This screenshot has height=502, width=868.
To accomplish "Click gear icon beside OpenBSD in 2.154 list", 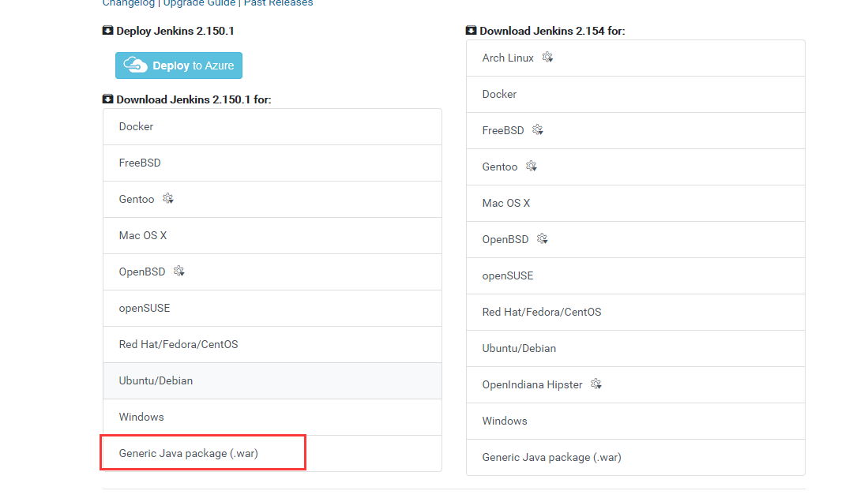I will [543, 239].
